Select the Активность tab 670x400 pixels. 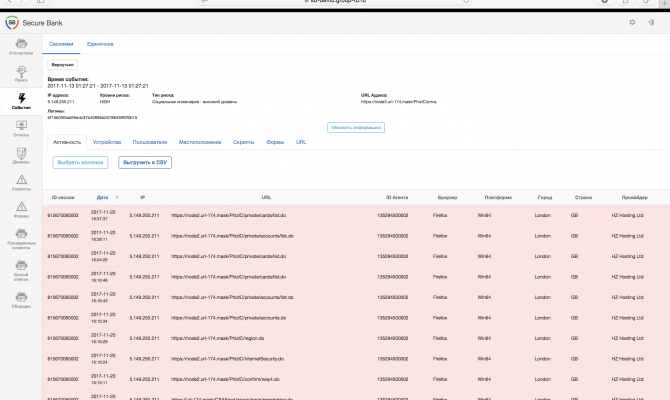67,142
